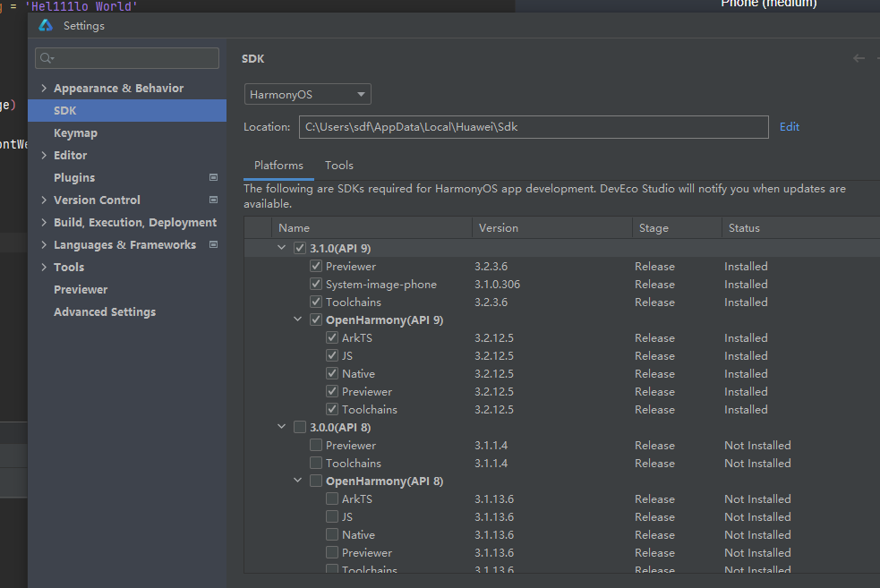The image size is (880, 588).
Task: Uncheck Toolchains version 3.2.3.6 checkbox
Action: (x=316, y=302)
